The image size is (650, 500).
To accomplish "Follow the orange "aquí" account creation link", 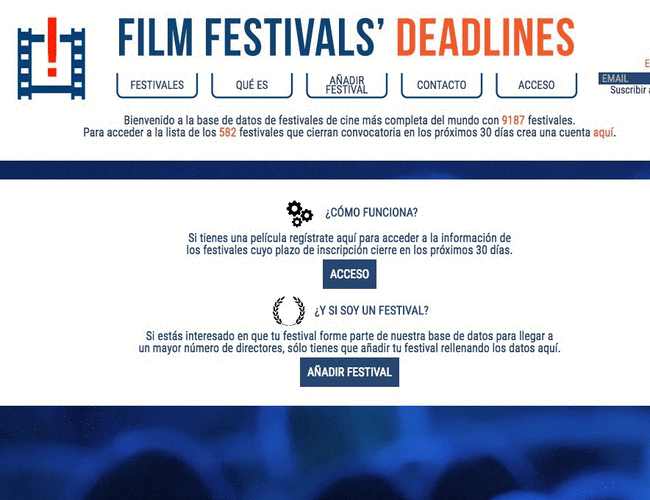I will [x=604, y=132].
